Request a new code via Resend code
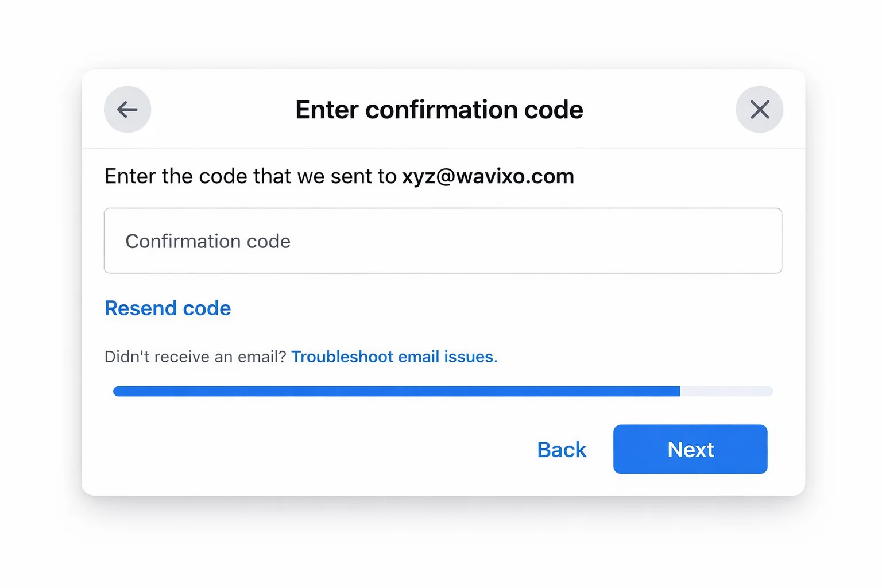The image size is (882, 588). [x=168, y=308]
